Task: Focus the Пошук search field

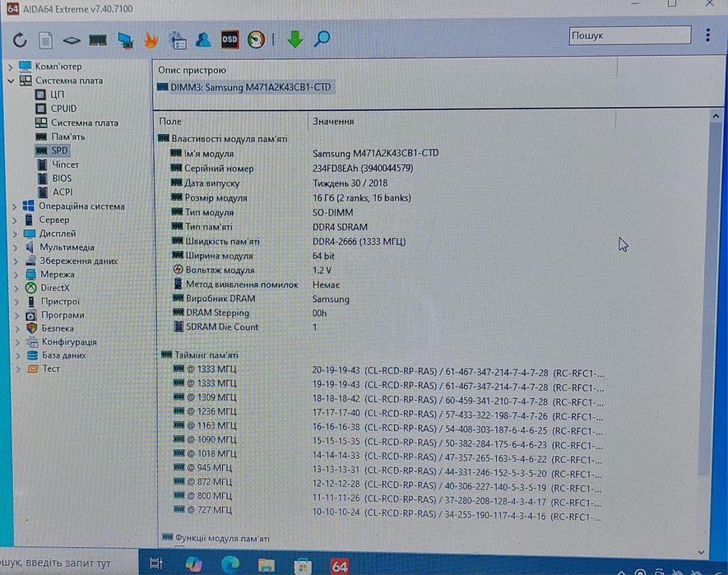Action: [x=629, y=35]
